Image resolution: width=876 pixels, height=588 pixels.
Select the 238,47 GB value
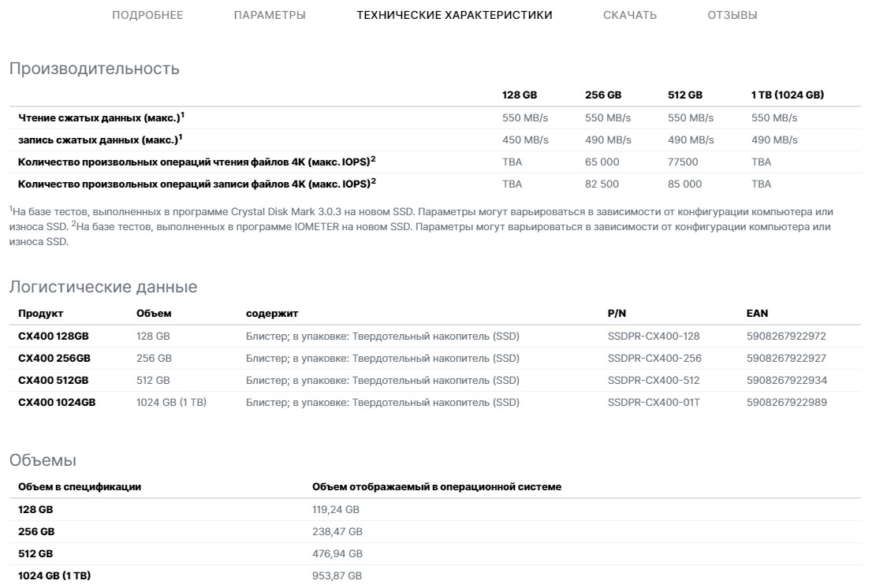(337, 531)
